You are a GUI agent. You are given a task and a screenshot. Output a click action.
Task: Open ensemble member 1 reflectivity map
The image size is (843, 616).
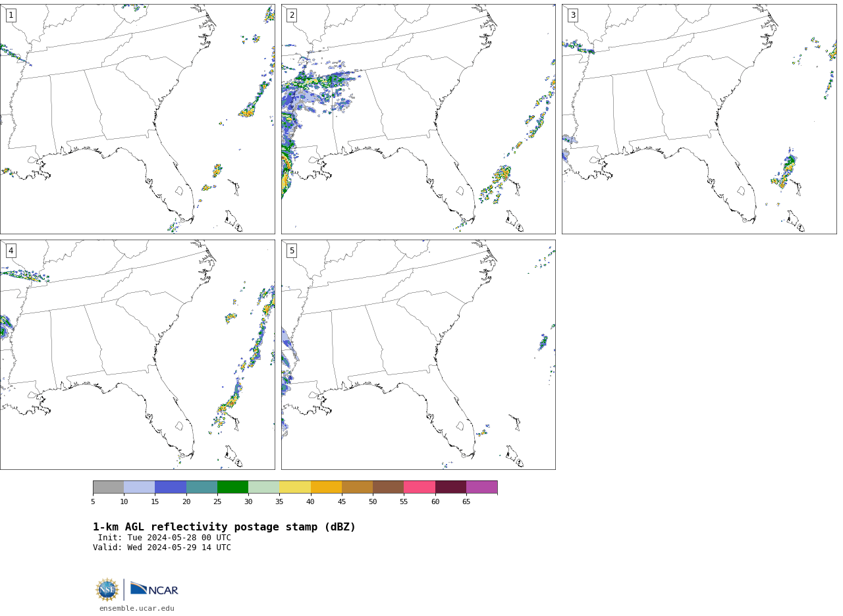click(137, 119)
